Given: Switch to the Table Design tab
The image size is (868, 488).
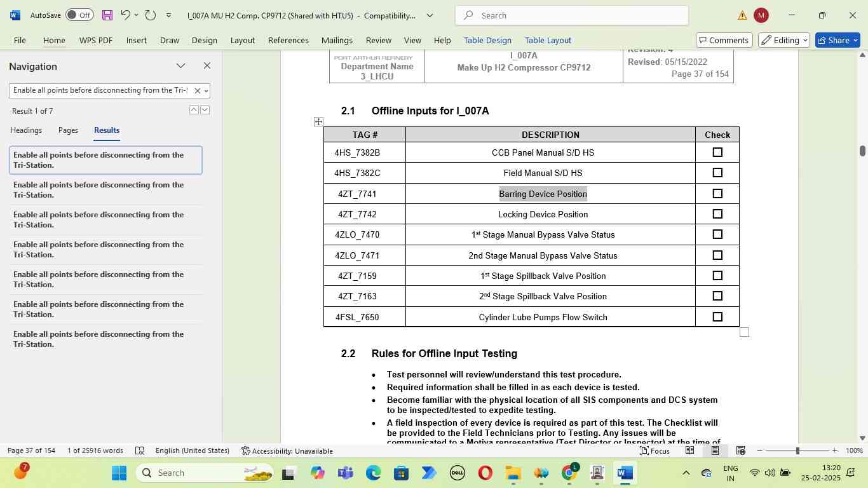Looking at the screenshot, I should (x=487, y=40).
